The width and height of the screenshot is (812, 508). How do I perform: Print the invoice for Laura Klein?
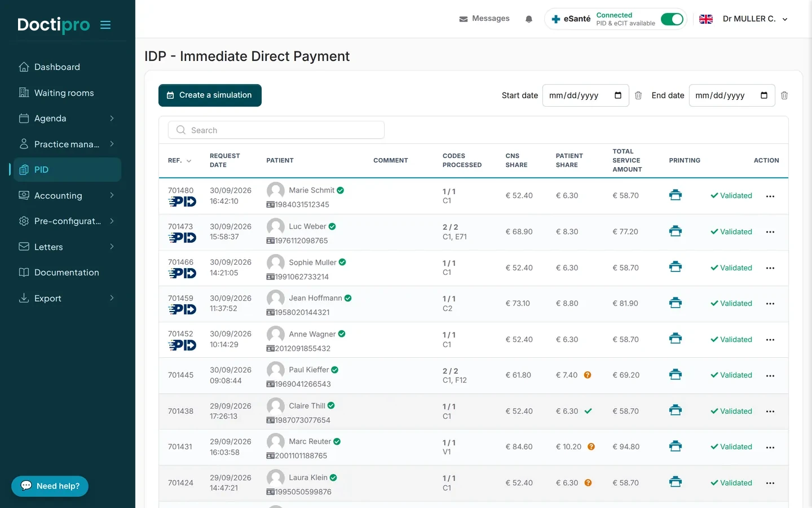[x=676, y=483]
